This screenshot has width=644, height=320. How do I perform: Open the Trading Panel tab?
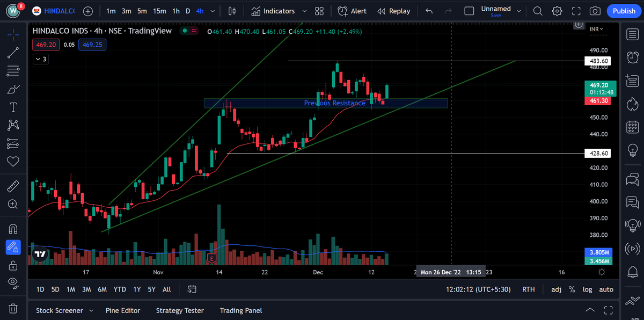pos(241,310)
